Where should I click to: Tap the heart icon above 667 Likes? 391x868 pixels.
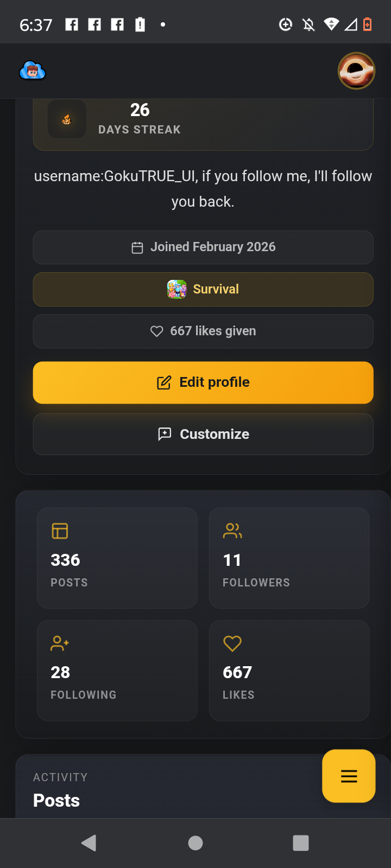click(x=232, y=643)
